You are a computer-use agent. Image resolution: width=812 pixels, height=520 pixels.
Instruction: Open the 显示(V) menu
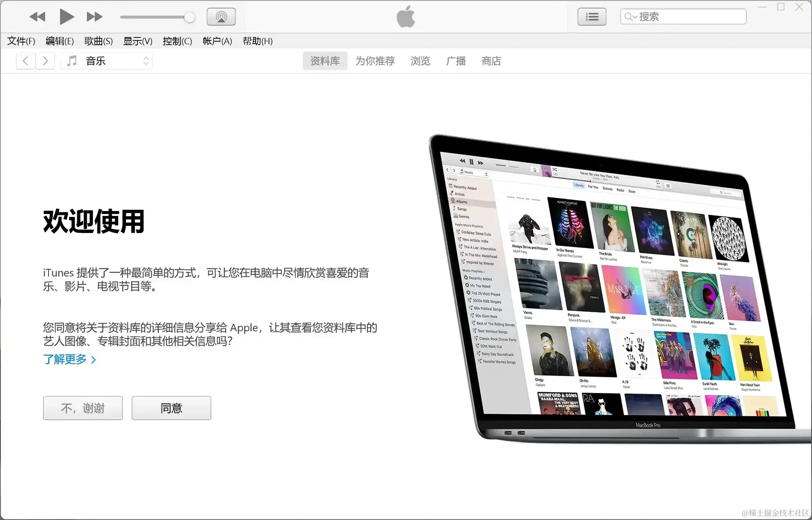(138, 41)
